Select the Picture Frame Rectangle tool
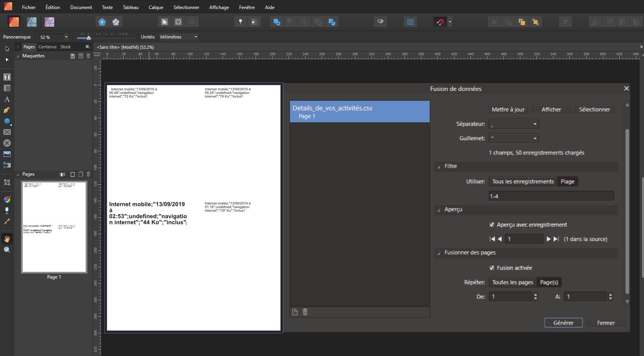The image size is (644, 356). (x=7, y=132)
